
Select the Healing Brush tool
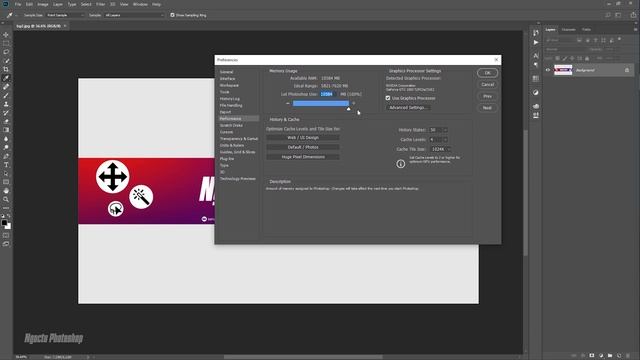coord(6,87)
